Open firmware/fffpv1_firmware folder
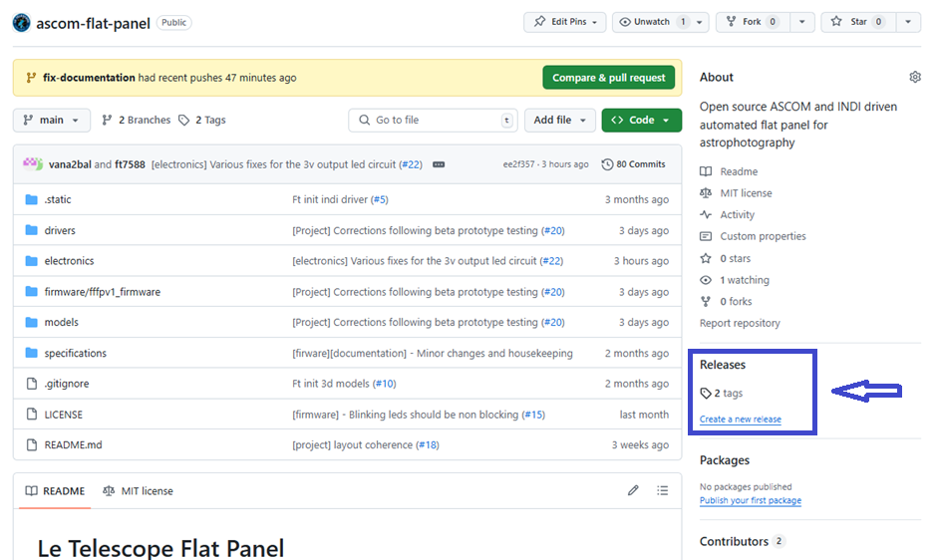Image resolution: width=938 pixels, height=560 pixels. [103, 292]
